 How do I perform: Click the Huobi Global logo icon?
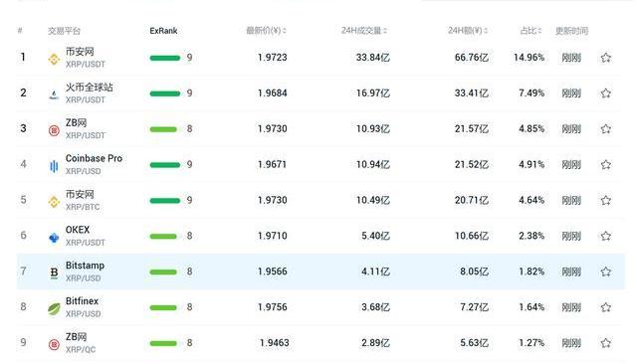[54, 94]
